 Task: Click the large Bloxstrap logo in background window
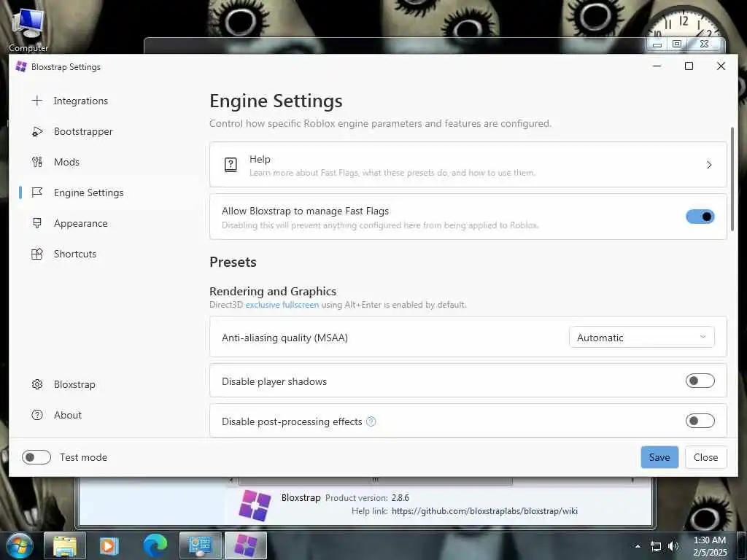point(255,505)
